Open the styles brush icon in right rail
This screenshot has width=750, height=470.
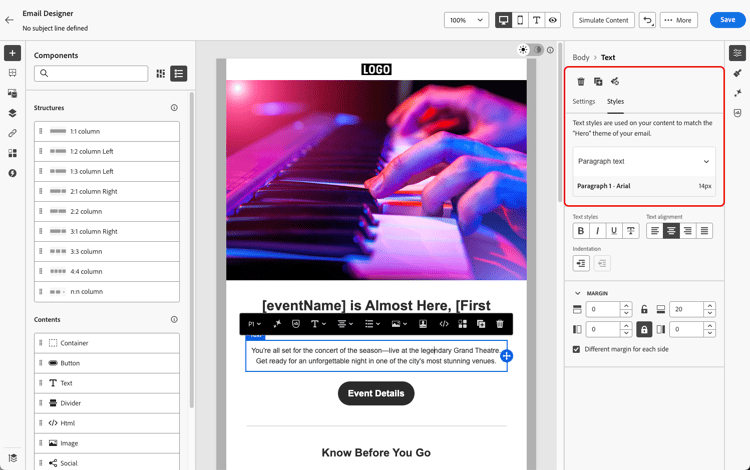tap(737, 73)
